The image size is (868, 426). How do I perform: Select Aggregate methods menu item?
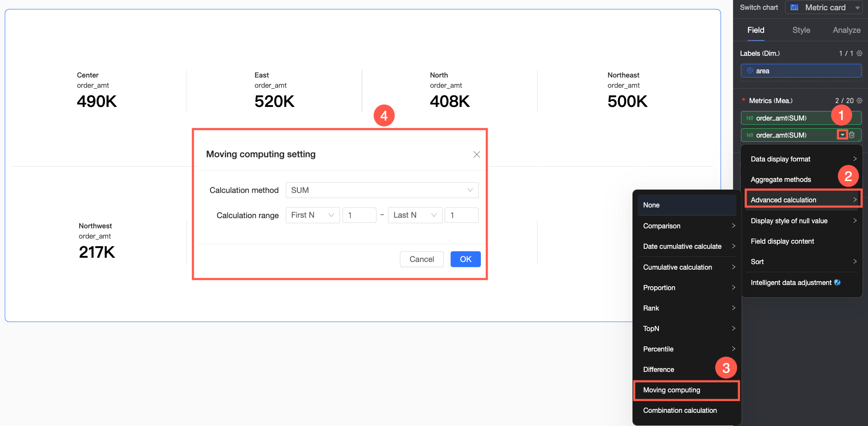(x=802, y=179)
